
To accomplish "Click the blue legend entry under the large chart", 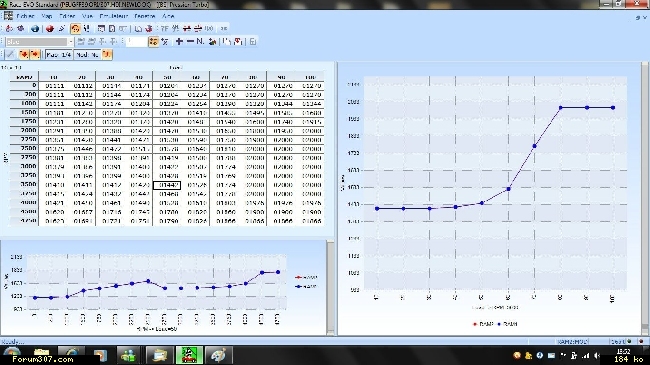I will [x=507, y=324].
